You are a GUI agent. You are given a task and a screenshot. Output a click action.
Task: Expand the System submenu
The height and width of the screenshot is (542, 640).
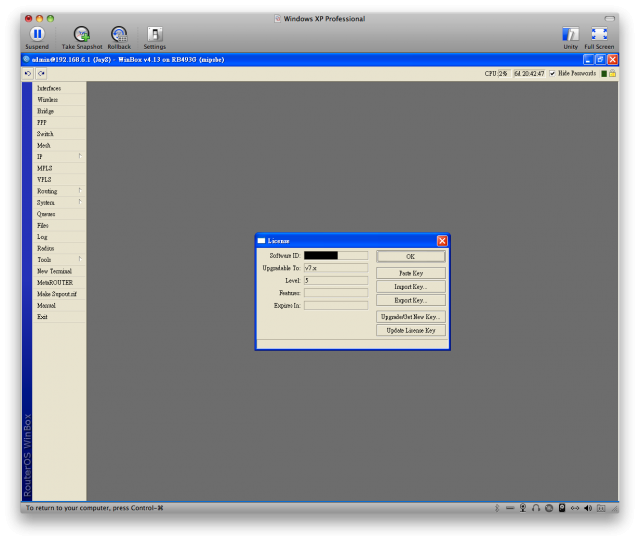[59, 202]
